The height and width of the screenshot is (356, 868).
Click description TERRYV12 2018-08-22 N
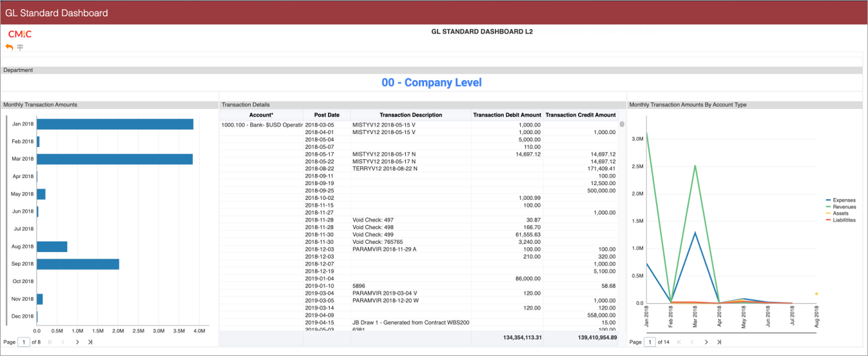tap(385, 168)
